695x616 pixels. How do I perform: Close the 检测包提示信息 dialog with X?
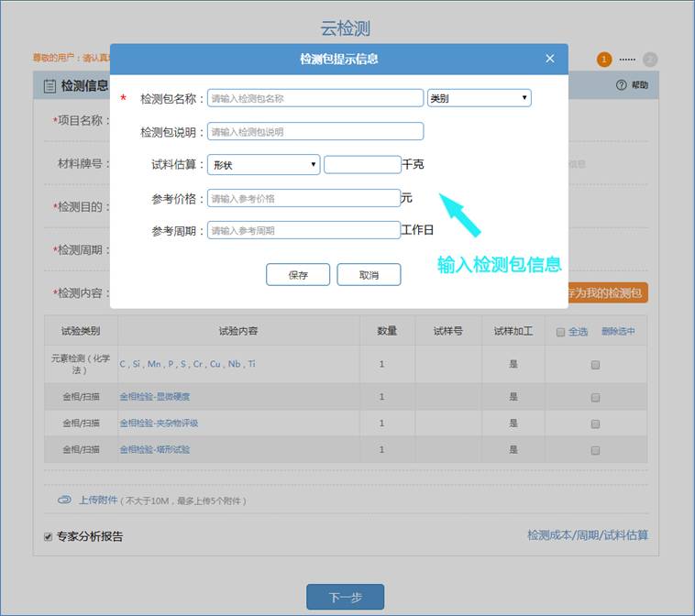pos(550,59)
